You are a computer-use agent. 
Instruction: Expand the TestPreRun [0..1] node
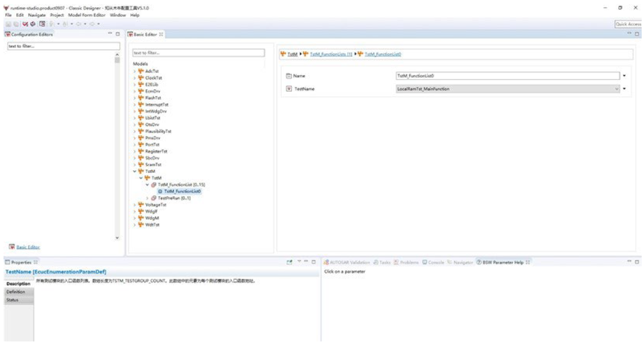(148, 198)
